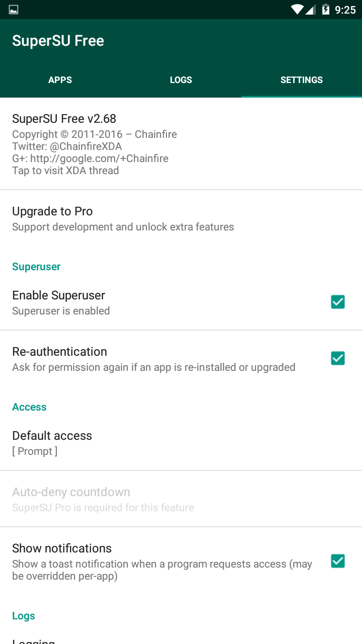This screenshot has width=362, height=644.
Task: Switch to the APPS tab
Action: [60, 80]
